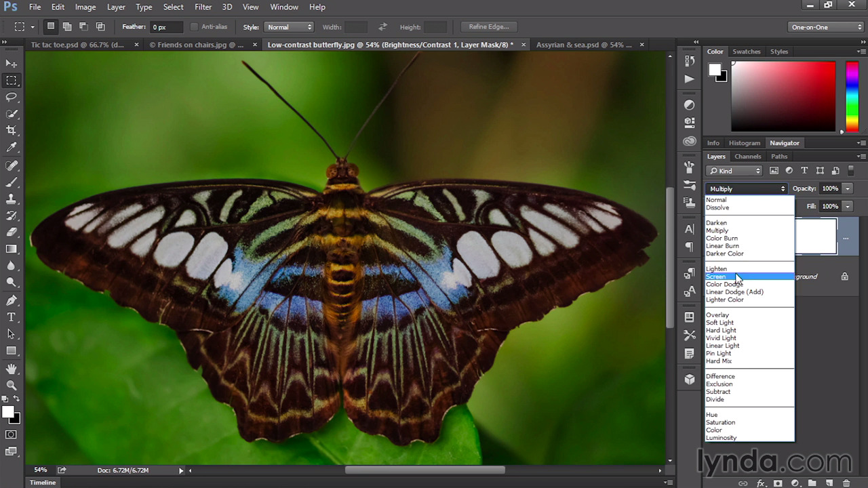Click the create new layer icon

coord(829,483)
